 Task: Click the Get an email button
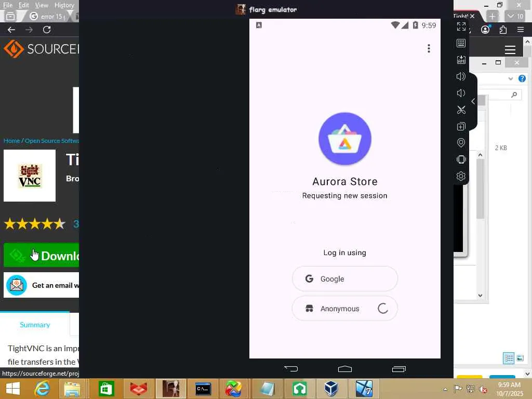(x=41, y=285)
